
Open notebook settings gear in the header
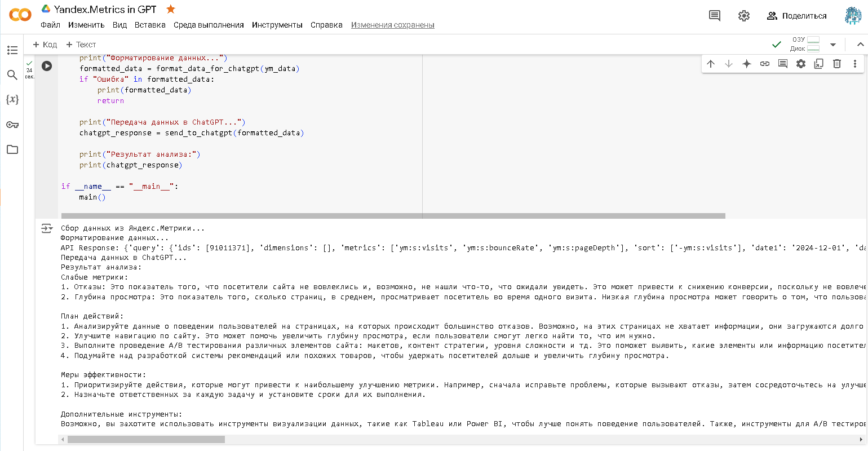pos(744,16)
